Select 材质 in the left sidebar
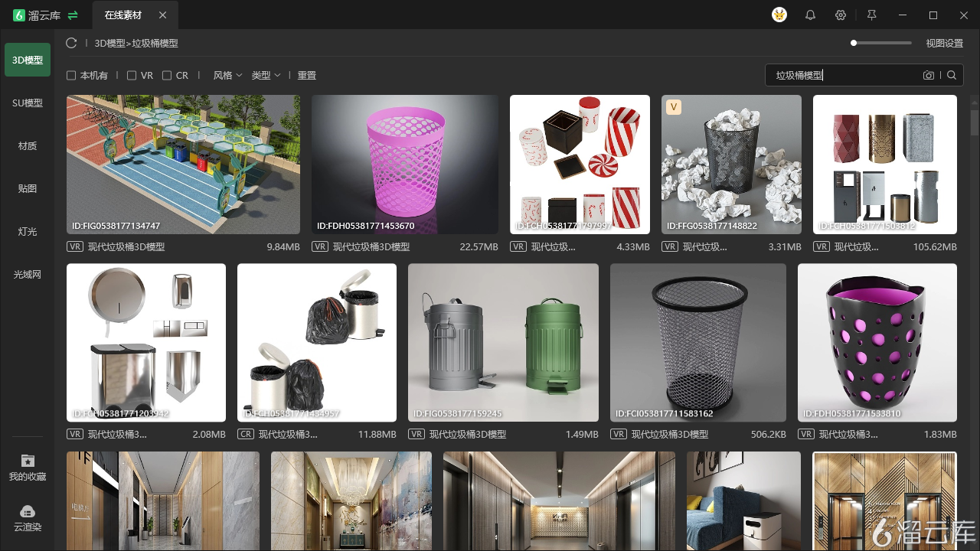The image size is (980, 551). pyautogui.click(x=28, y=145)
